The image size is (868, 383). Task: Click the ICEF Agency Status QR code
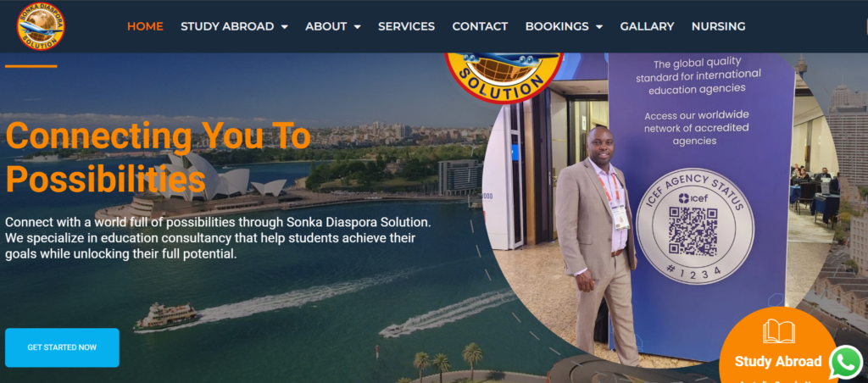[x=693, y=230]
